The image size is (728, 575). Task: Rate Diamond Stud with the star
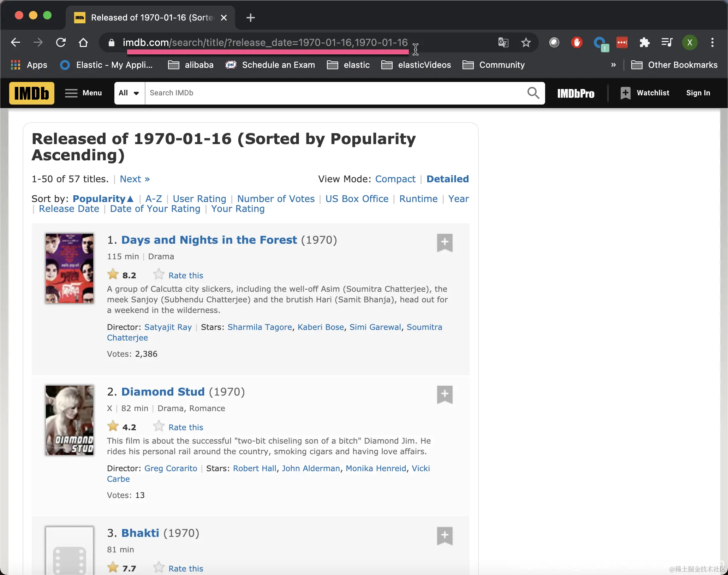(x=159, y=427)
